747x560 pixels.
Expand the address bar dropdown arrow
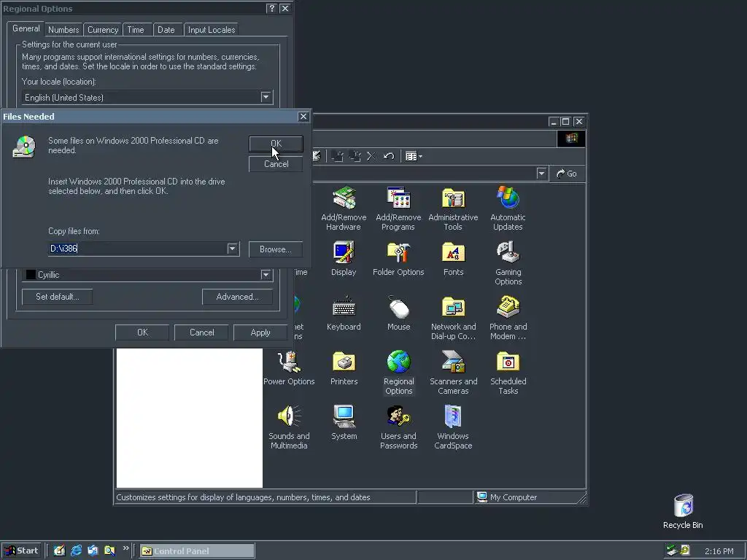541,174
